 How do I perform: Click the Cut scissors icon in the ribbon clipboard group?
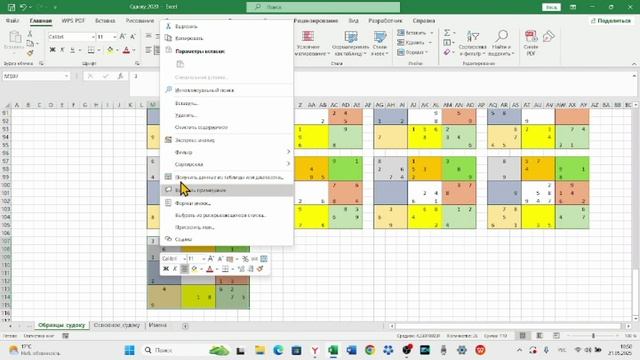[x=30, y=34]
